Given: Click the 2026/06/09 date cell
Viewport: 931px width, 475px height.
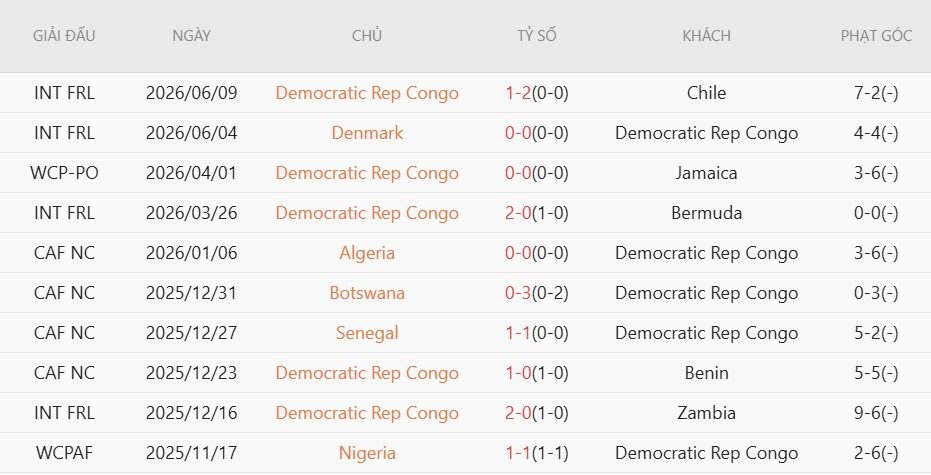Looking at the screenshot, I should 191,93.
